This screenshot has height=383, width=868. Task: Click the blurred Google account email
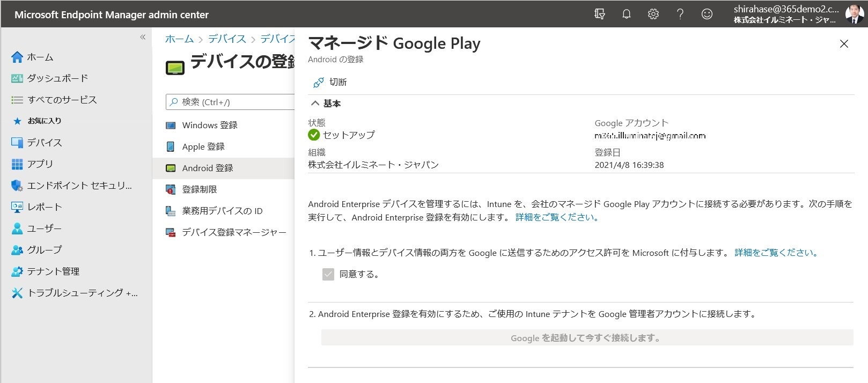click(650, 136)
